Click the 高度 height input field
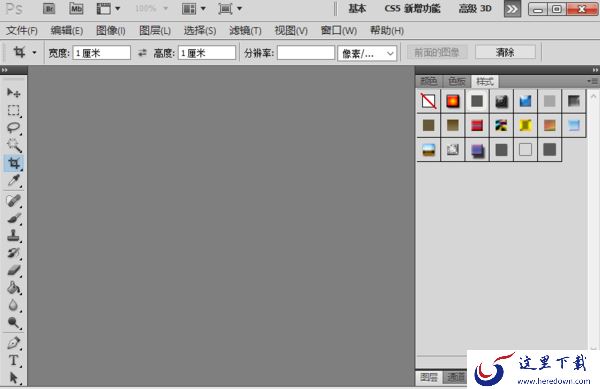 click(207, 53)
